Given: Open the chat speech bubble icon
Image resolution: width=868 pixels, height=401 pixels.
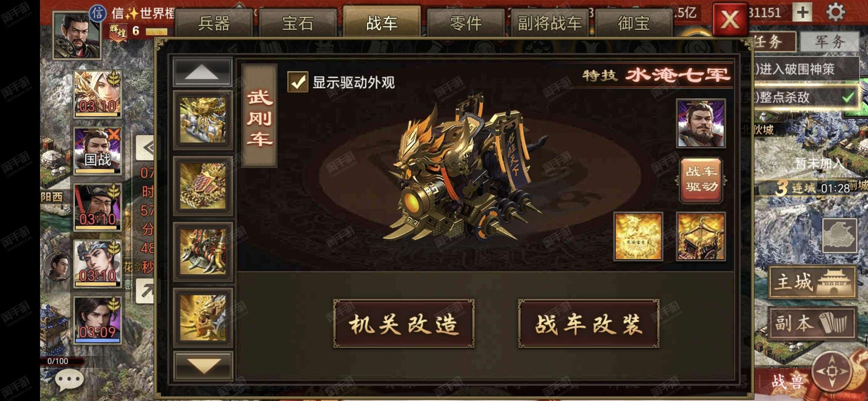Looking at the screenshot, I should [69, 380].
